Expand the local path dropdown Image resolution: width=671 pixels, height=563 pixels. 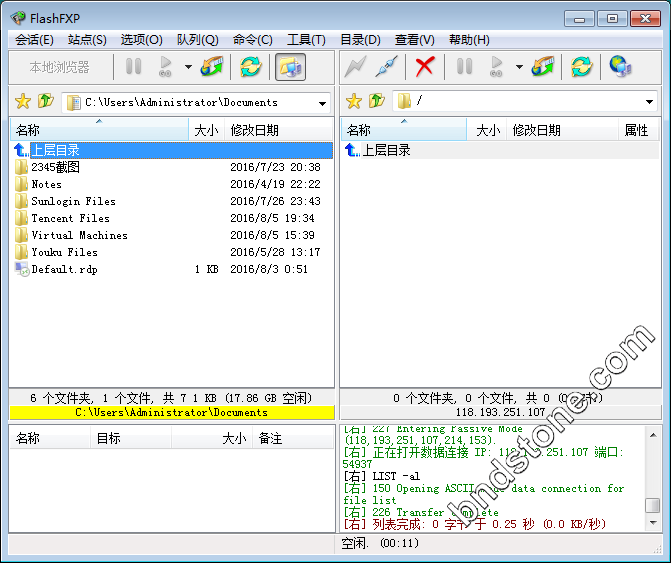pyautogui.click(x=322, y=103)
